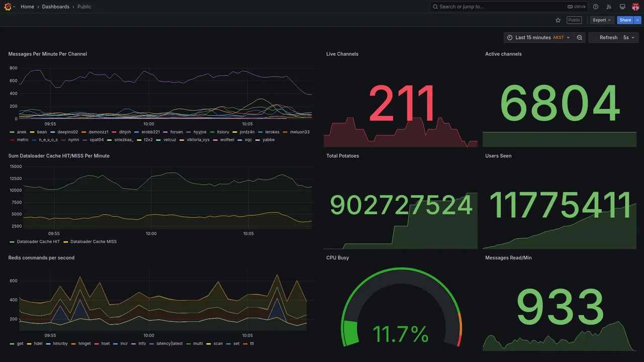Image resolution: width=644 pixels, height=362 pixels.
Task: Click the metro series color swatch
Action: click(x=12, y=140)
